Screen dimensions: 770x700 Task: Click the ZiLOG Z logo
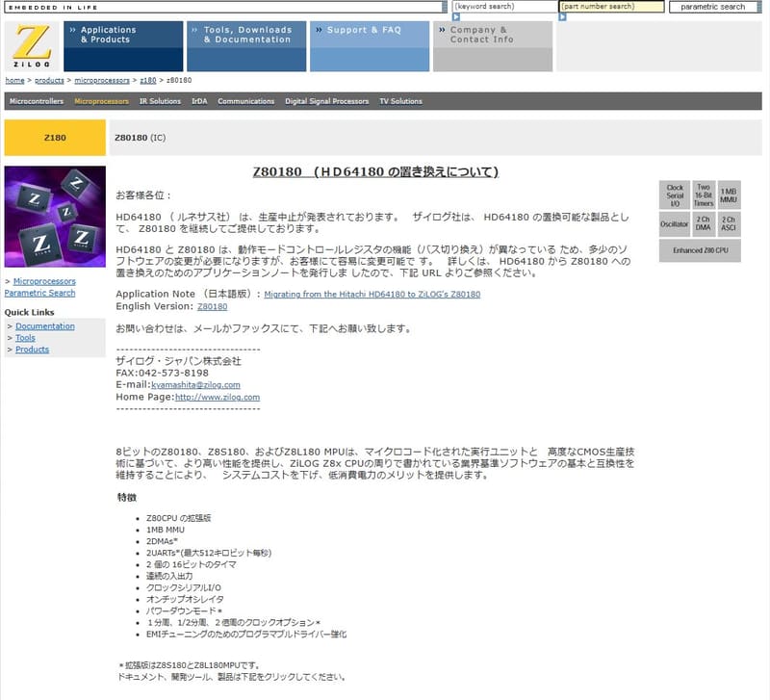point(32,46)
